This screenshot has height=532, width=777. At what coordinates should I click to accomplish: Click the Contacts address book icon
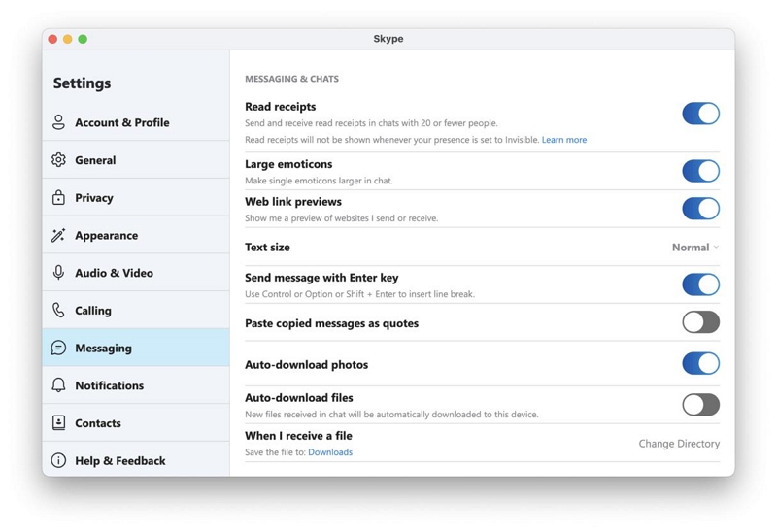coord(58,422)
